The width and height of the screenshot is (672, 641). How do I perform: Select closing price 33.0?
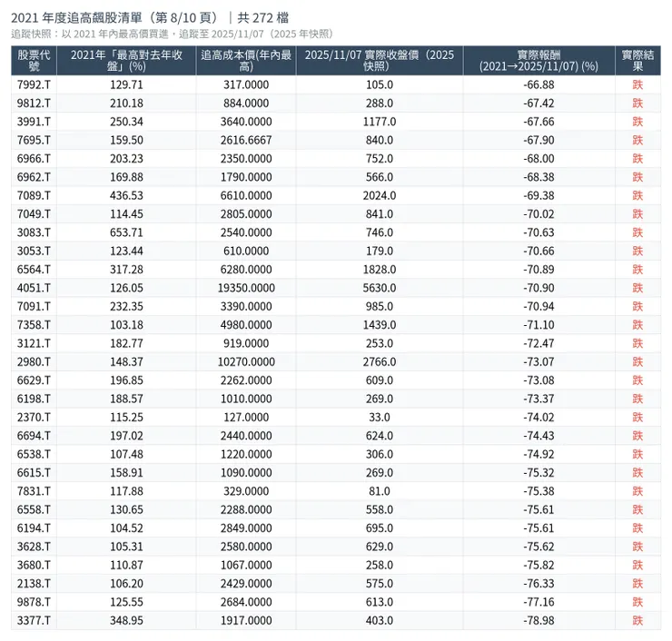coord(380,417)
